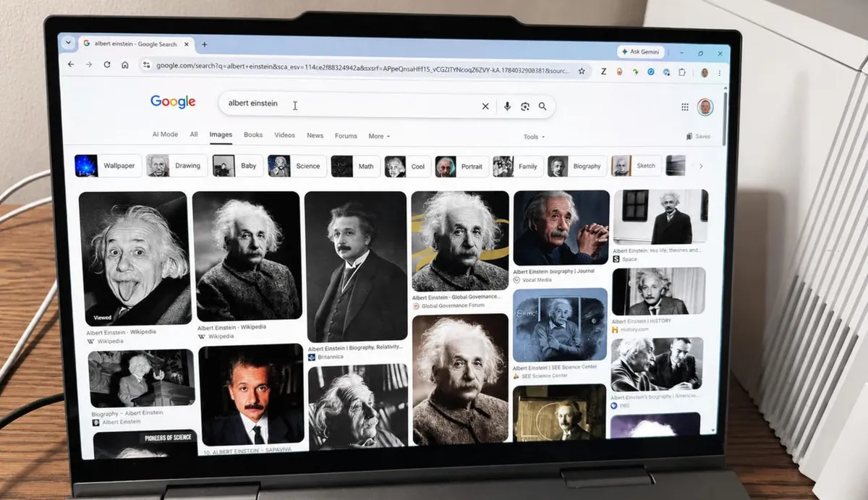Clear the search box with X icon
The image size is (868, 500).
(485, 106)
